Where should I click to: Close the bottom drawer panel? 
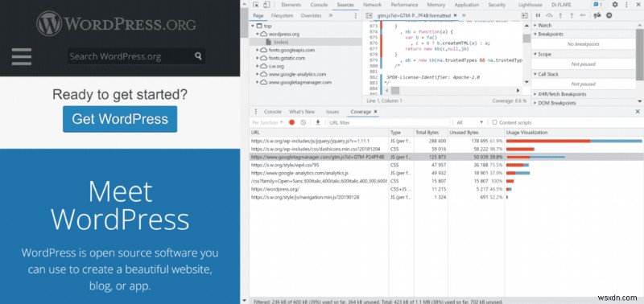pos(638,112)
